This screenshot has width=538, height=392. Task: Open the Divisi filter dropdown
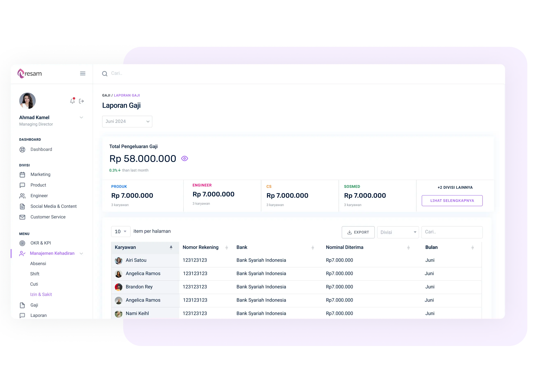click(397, 232)
